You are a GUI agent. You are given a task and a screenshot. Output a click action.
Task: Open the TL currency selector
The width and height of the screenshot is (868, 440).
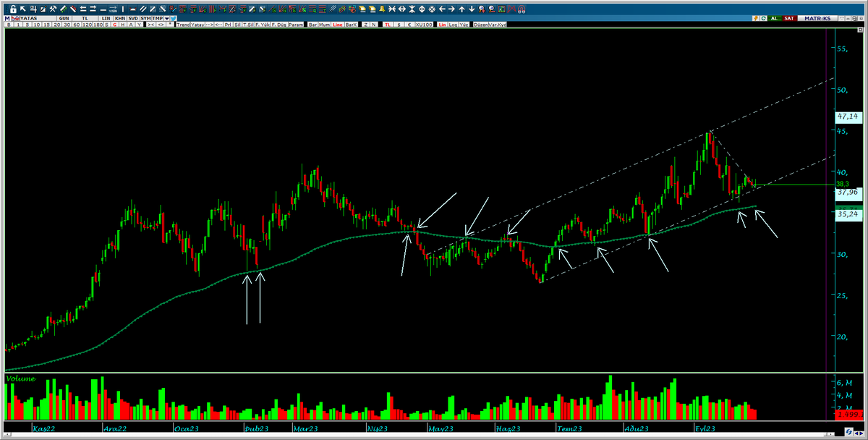pyautogui.click(x=85, y=18)
